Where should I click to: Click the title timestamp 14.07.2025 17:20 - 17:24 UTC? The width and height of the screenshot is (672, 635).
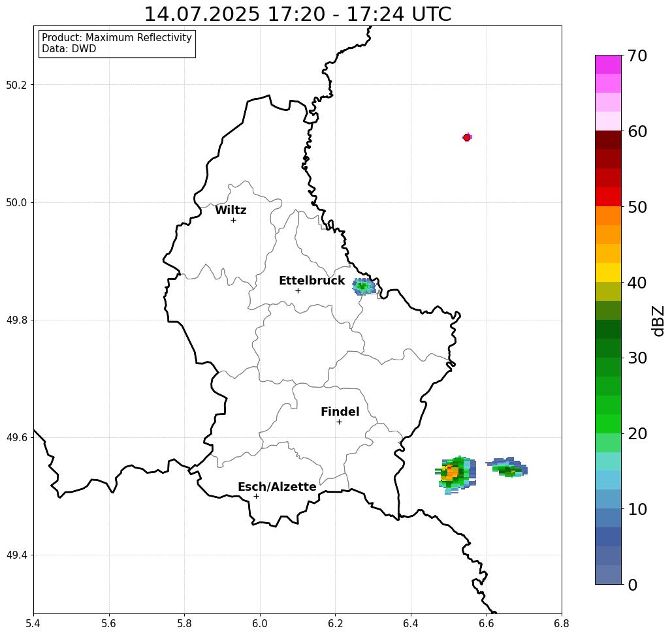297,14
